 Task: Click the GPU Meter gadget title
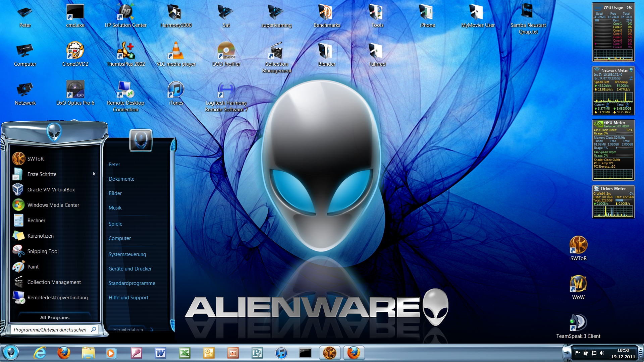(x=614, y=123)
